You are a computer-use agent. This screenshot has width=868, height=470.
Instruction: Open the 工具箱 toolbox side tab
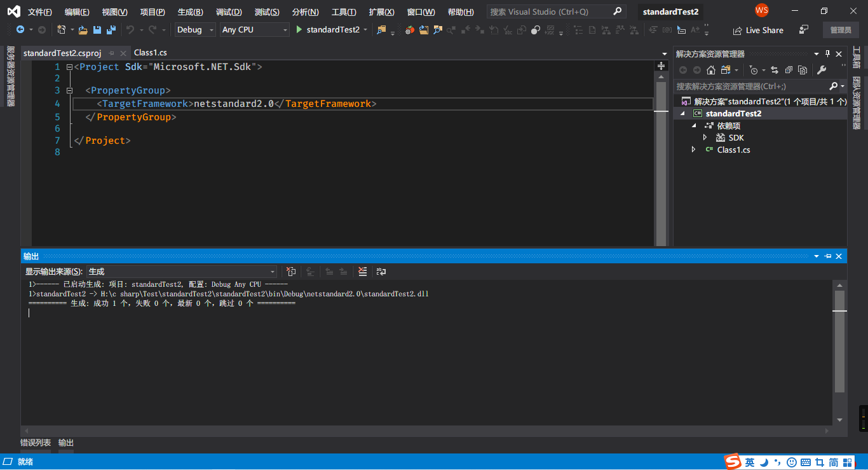point(857,57)
